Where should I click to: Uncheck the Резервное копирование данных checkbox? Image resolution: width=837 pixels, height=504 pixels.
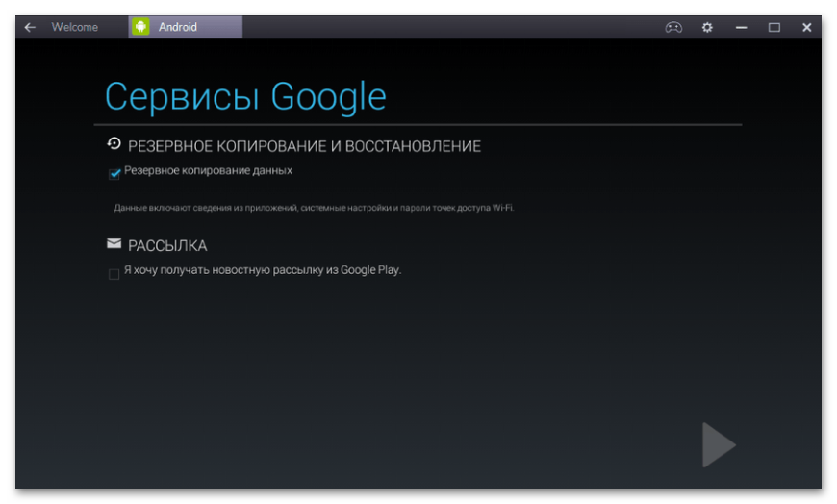114,174
